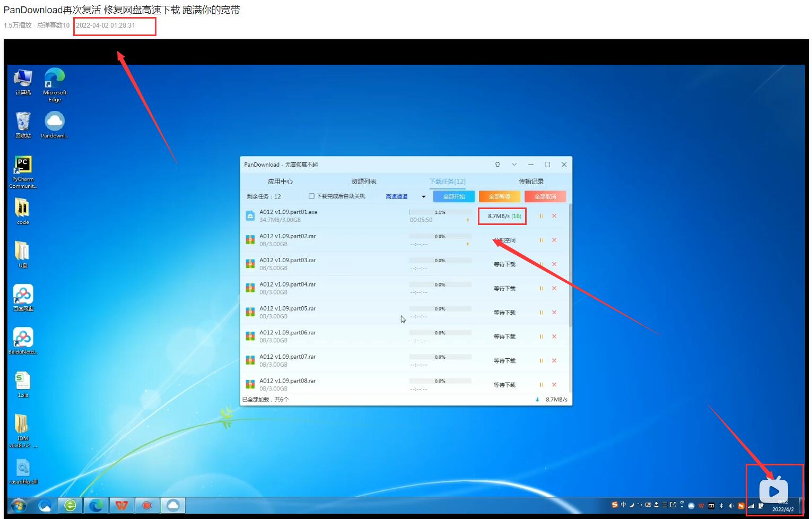This screenshot has height=519, width=812.
Task: Click the 已全部加载，共6个 status text
Action: pyautogui.click(x=266, y=400)
